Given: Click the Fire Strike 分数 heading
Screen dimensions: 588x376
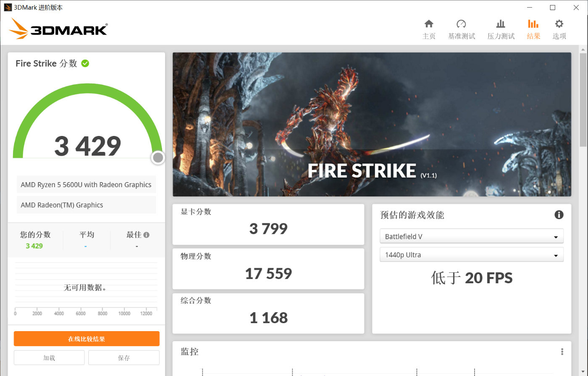Looking at the screenshot, I should (46, 63).
